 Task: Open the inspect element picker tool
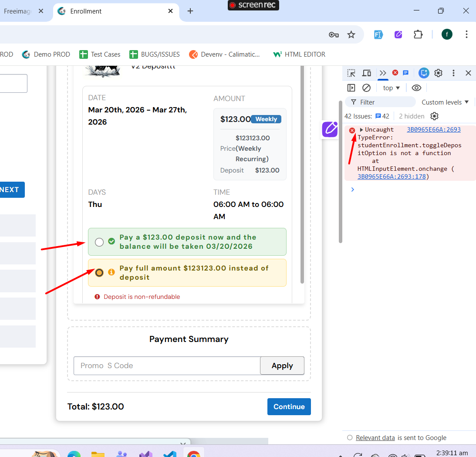point(351,73)
